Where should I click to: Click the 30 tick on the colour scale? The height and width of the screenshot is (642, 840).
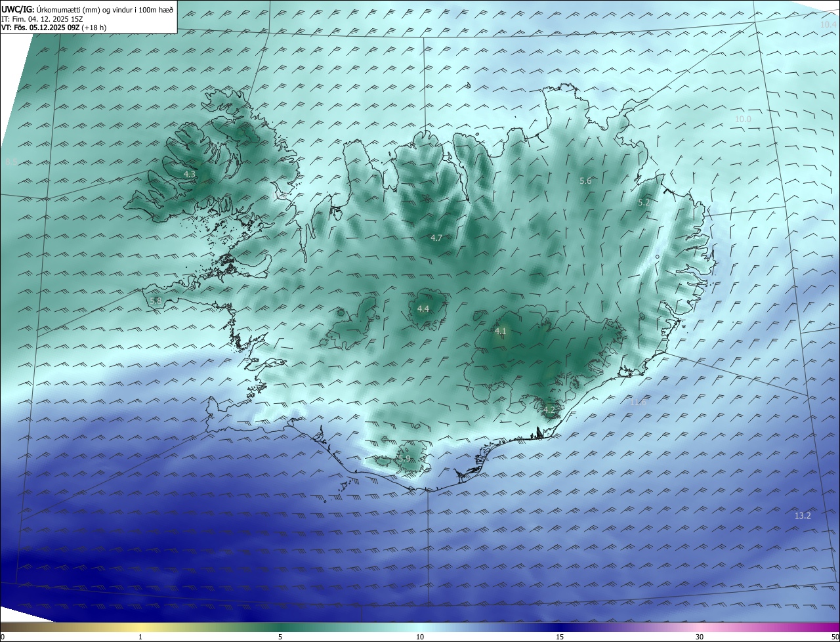[700, 637]
